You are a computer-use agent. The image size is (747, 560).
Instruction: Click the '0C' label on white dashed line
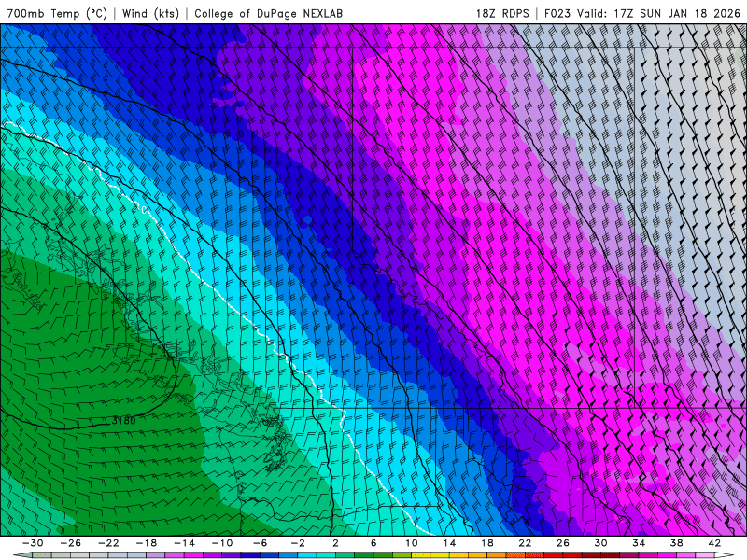pos(144,209)
